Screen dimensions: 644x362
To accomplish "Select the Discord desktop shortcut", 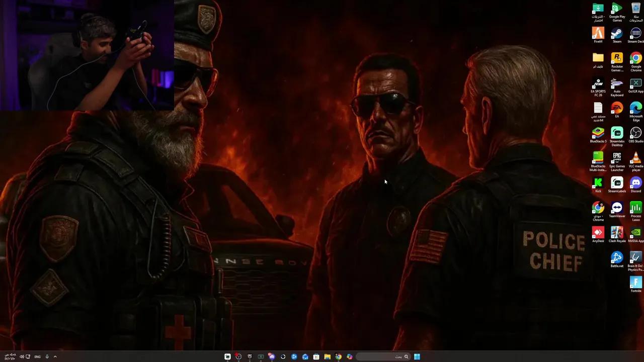I will coord(636,185).
